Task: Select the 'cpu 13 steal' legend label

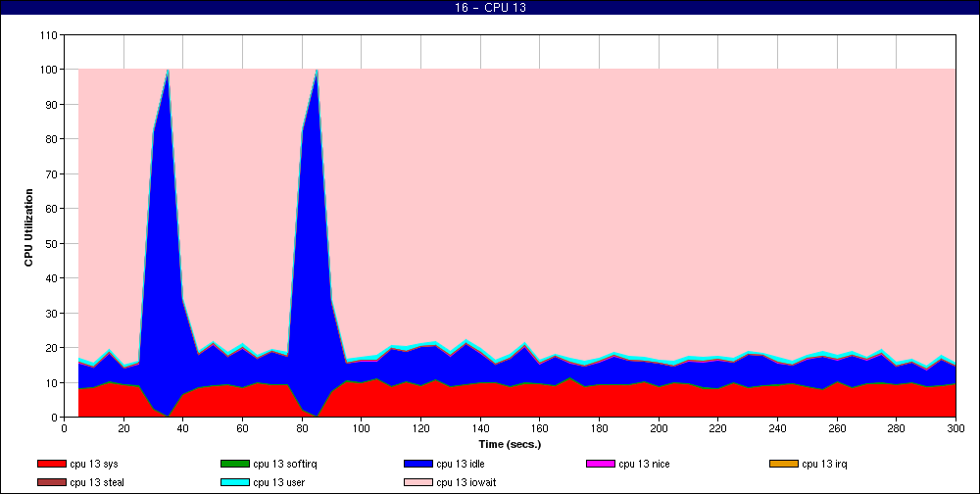Action: pyautogui.click(x=97, y=483)
